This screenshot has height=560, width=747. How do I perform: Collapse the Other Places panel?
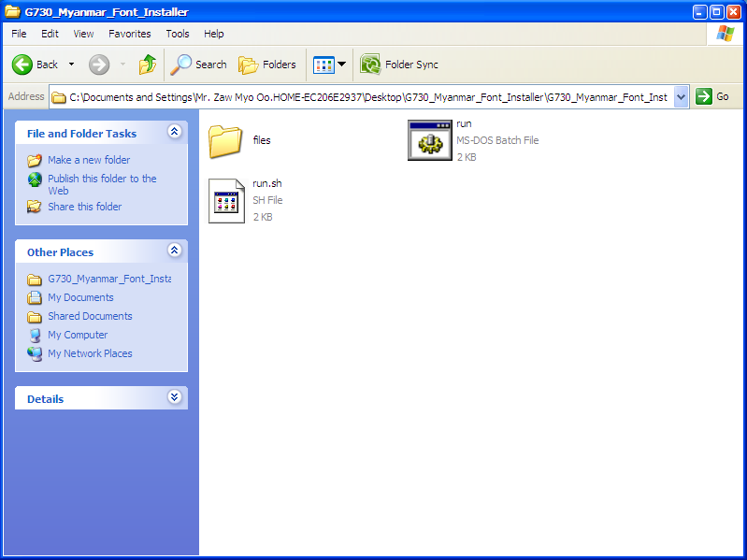175,250
